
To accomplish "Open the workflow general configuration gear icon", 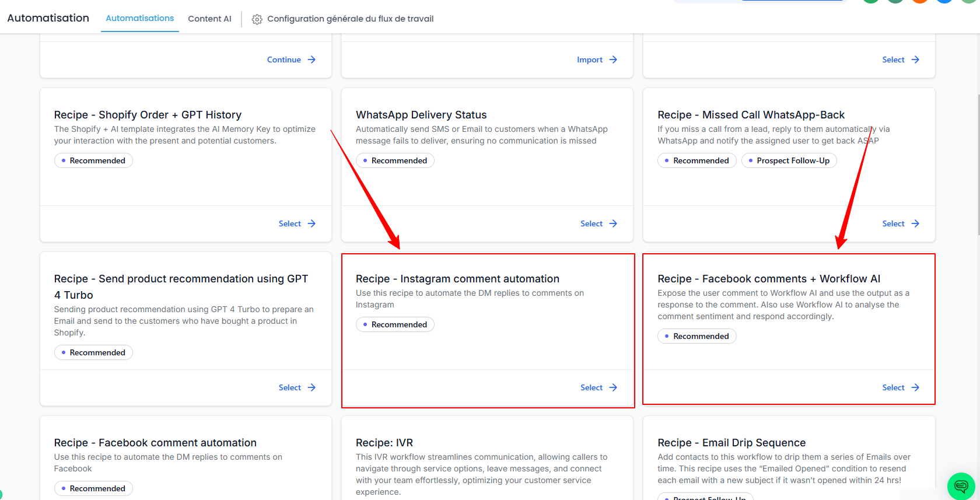I will pyautogui.click(x=257, y=19).
